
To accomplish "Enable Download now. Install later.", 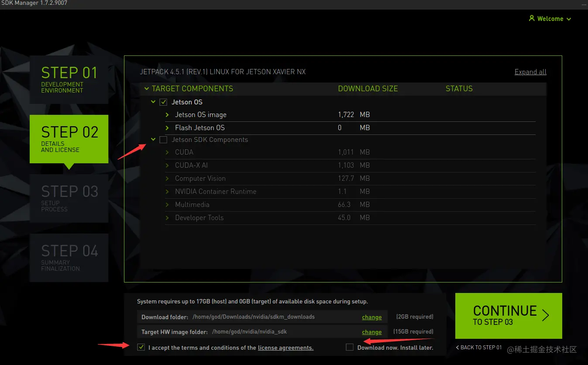I will (349, 348).
